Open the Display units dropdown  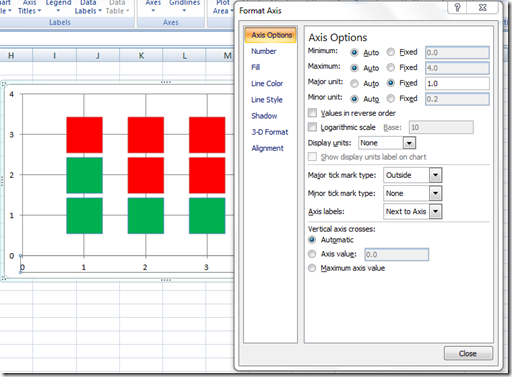click(409, 143)
